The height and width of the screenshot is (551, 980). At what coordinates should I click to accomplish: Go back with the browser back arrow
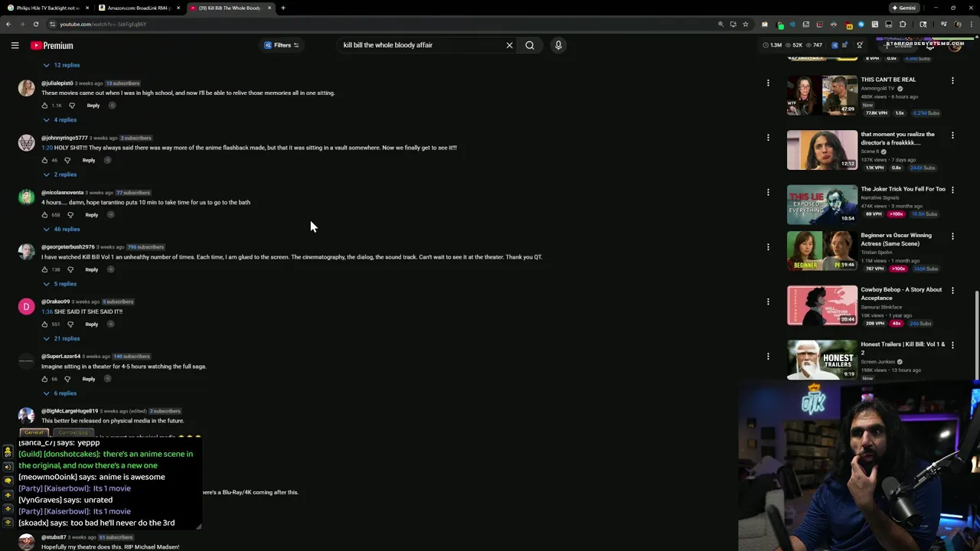pos(8,24)
